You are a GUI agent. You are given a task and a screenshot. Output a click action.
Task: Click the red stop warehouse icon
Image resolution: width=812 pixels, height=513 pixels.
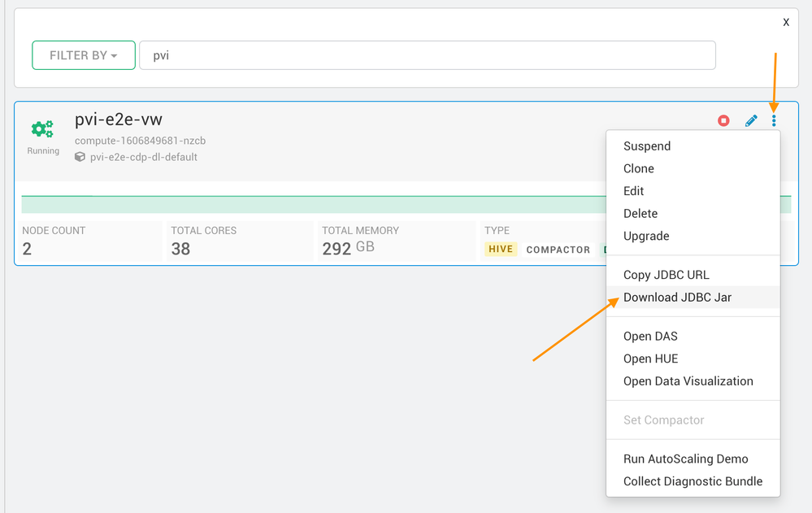723,121
